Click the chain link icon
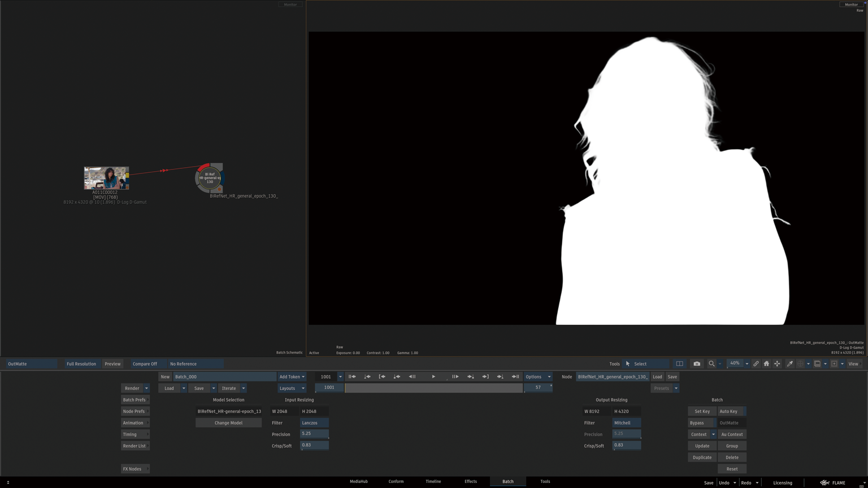The width and height of the screenshot is (868, 488). [x=756, y=364]
